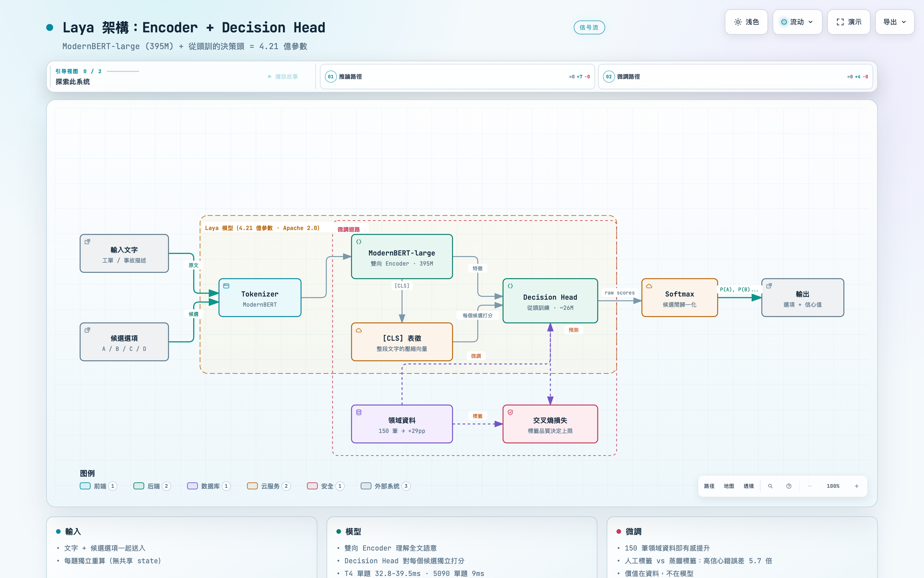924x578 pixels.
Task: Click the 信号流 badge
Action: 589,27
